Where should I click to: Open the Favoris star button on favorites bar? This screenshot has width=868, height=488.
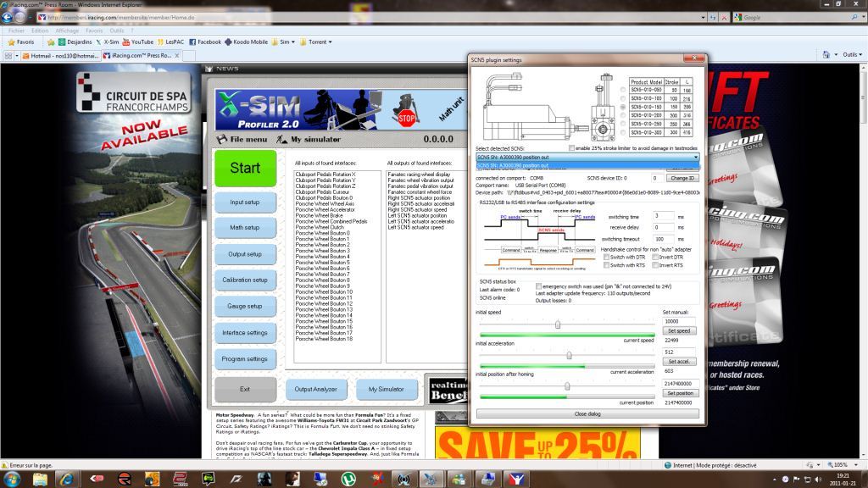tap(21, 42)
